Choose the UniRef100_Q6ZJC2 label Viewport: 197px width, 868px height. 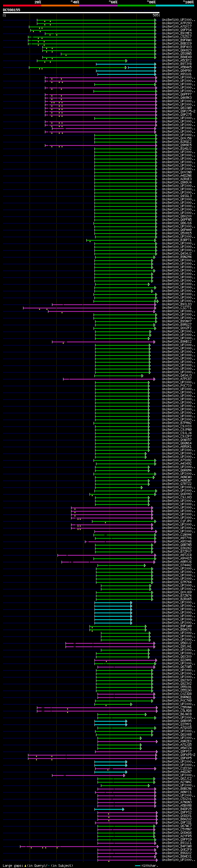click(177, 779)
